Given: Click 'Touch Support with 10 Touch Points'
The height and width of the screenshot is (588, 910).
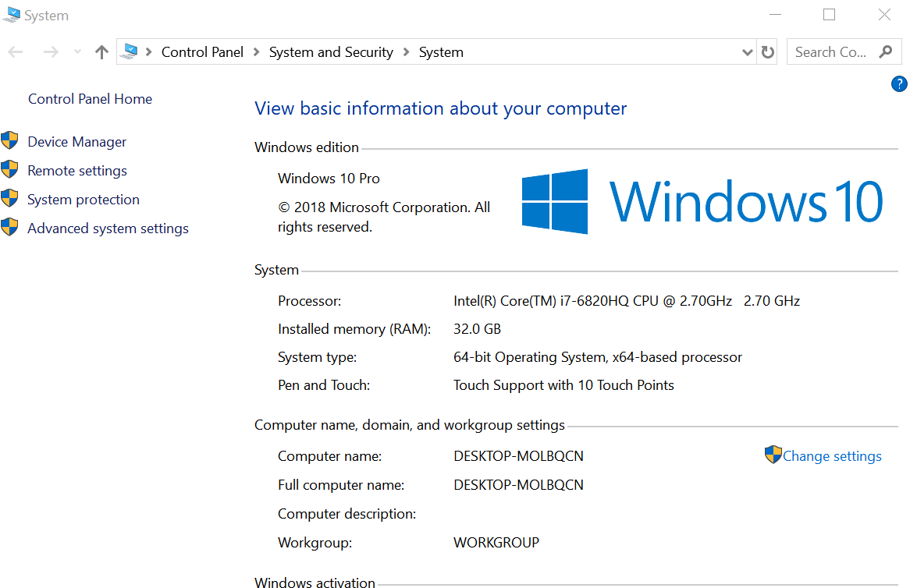Looking at the screenshot, I should pos(563,385).
